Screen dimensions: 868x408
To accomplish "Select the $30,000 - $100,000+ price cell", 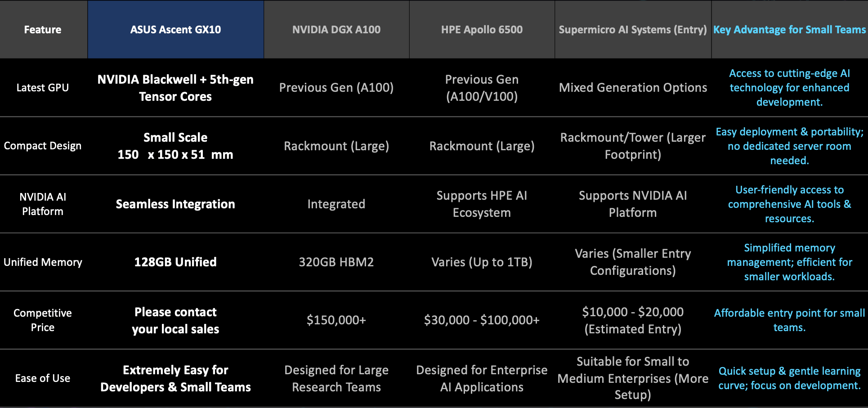I will click(x=482, y=320).
